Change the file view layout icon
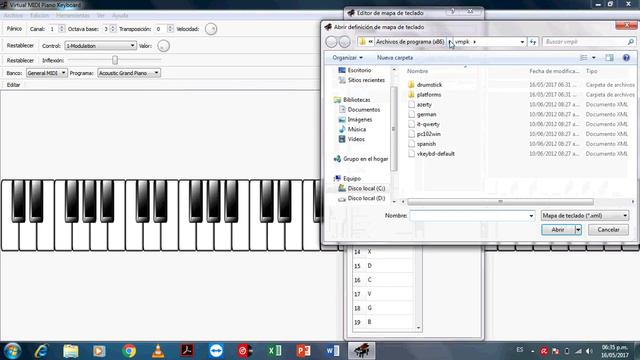This screenshot has height=360, width=640. [584, 58]
